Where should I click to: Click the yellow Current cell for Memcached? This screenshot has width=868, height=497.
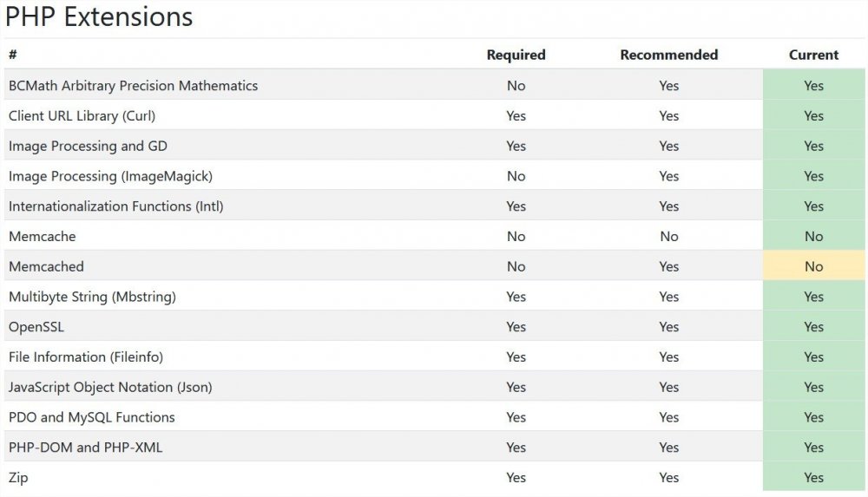[x=813, y=266]
